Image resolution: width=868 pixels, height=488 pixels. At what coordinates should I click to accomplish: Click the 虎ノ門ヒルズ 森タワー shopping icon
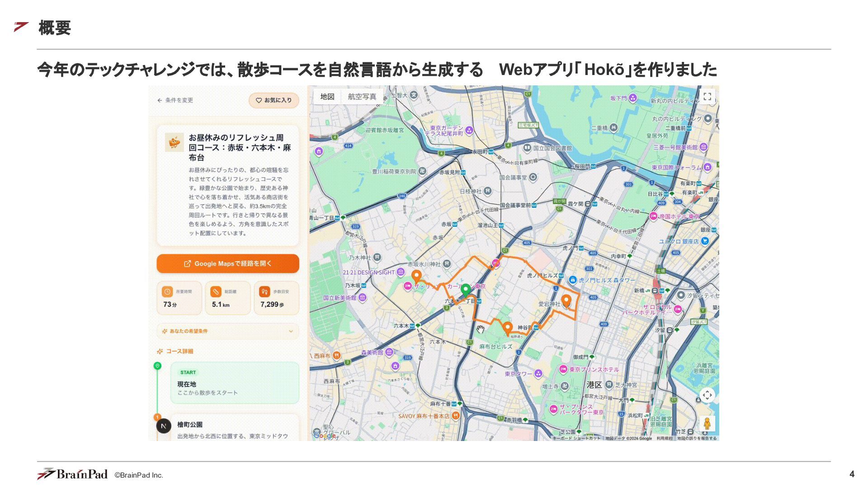click(573, 280)
